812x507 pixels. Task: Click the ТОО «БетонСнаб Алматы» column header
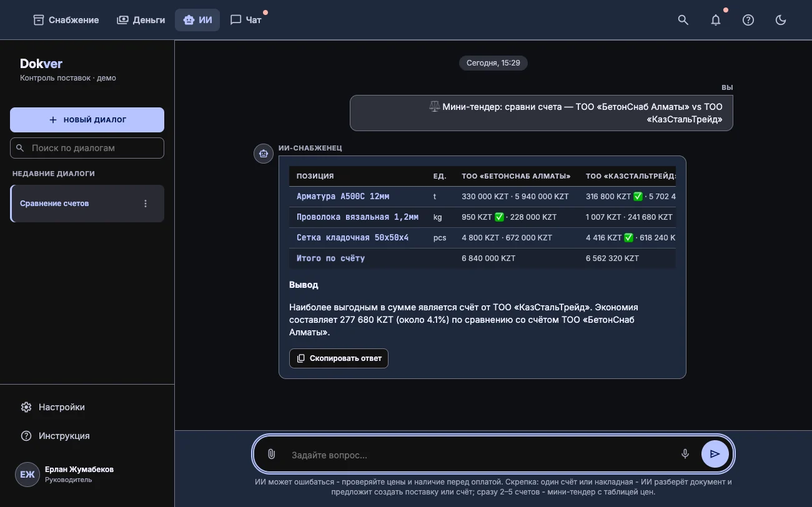(516, 176)
